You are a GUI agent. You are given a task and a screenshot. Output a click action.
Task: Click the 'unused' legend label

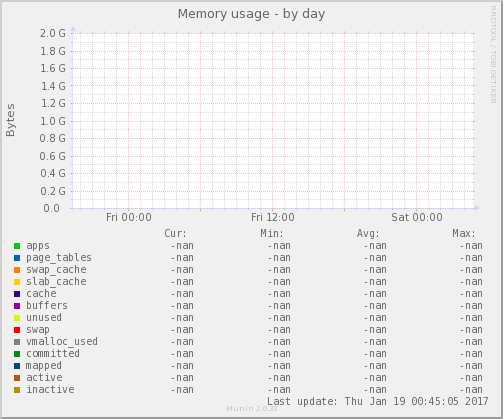(44, 318)
